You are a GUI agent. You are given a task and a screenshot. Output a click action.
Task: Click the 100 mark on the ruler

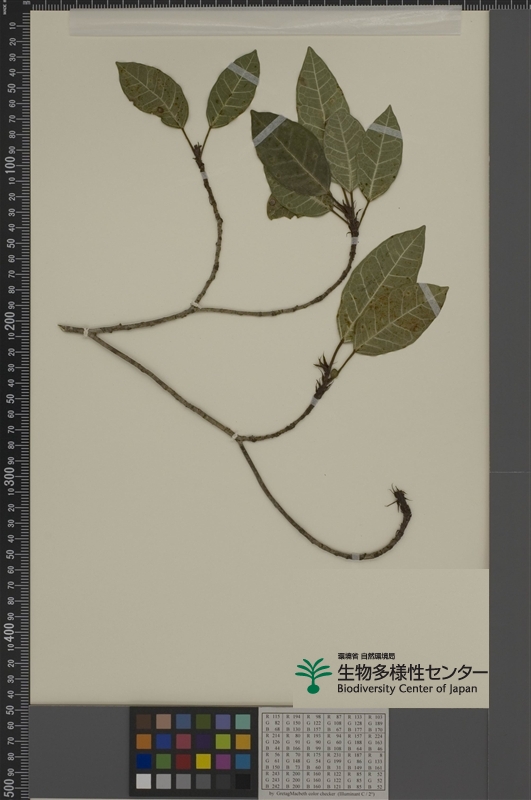[10, 164]
